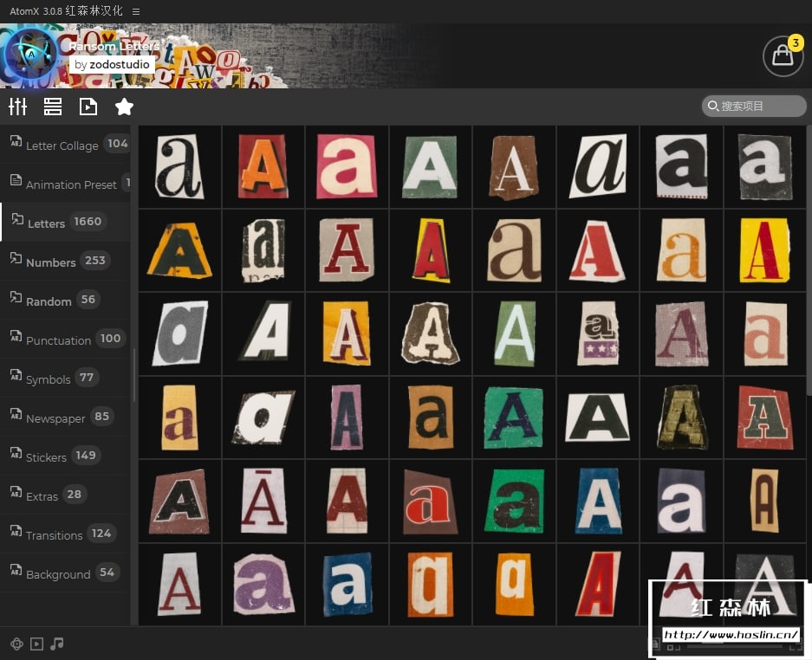Open the shopping bag cart with badge 3
Image resolution: width=812 pixels, height=660 pixels.
pyautogui.click(x=783, y=56)
